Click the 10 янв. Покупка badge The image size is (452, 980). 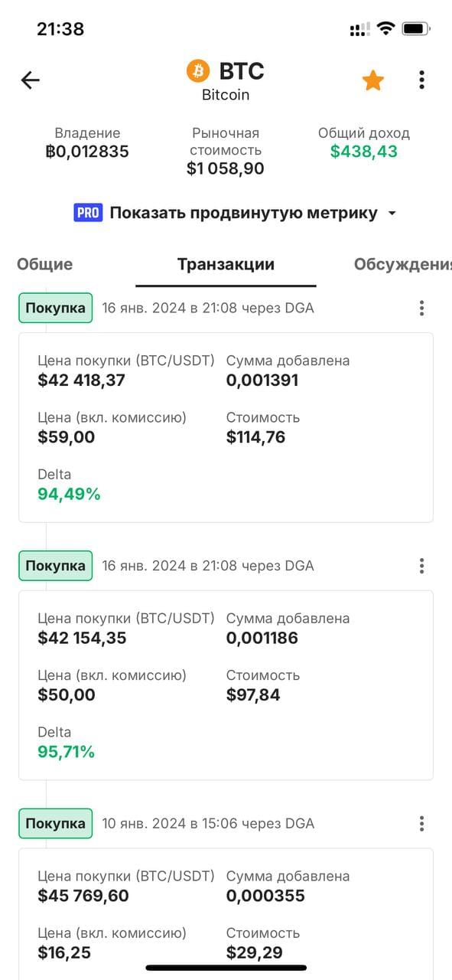(x=56, y=824)
